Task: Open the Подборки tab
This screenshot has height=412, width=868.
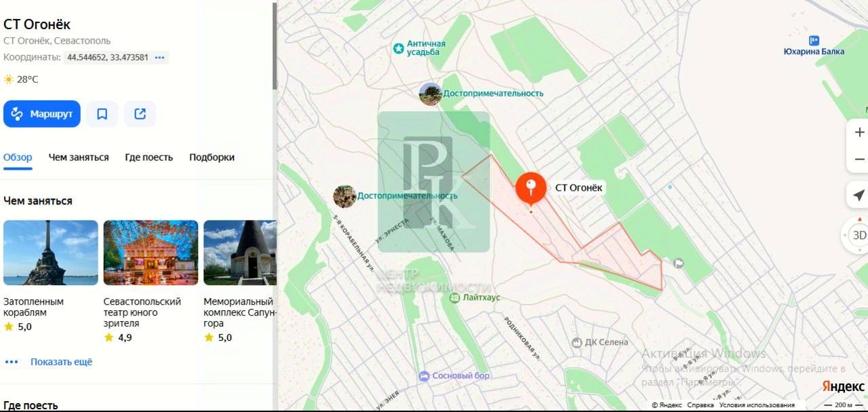Action: (x=212, y=157)
